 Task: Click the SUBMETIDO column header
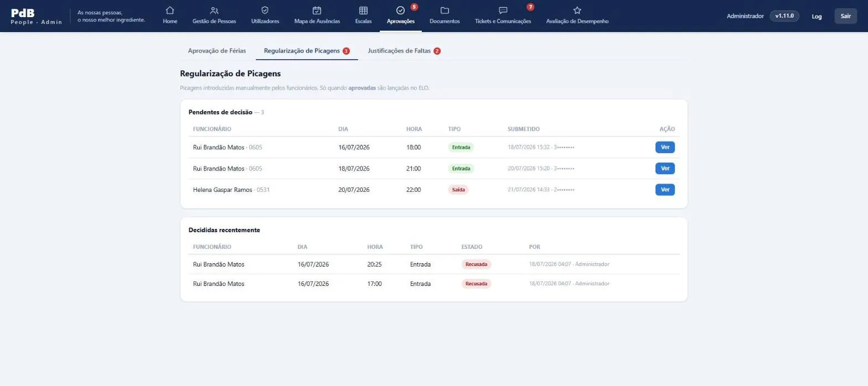pos(524,129)
